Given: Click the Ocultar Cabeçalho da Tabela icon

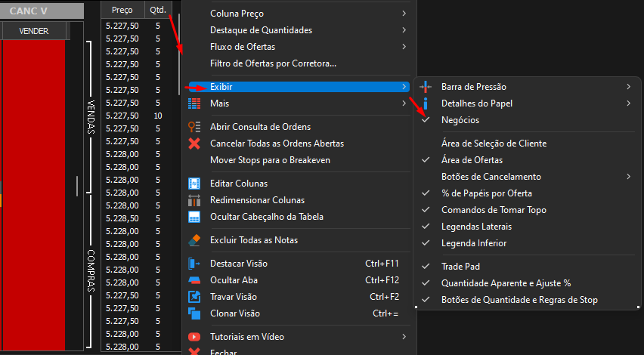Looking at the screenshot, I should tap(194, 217).
